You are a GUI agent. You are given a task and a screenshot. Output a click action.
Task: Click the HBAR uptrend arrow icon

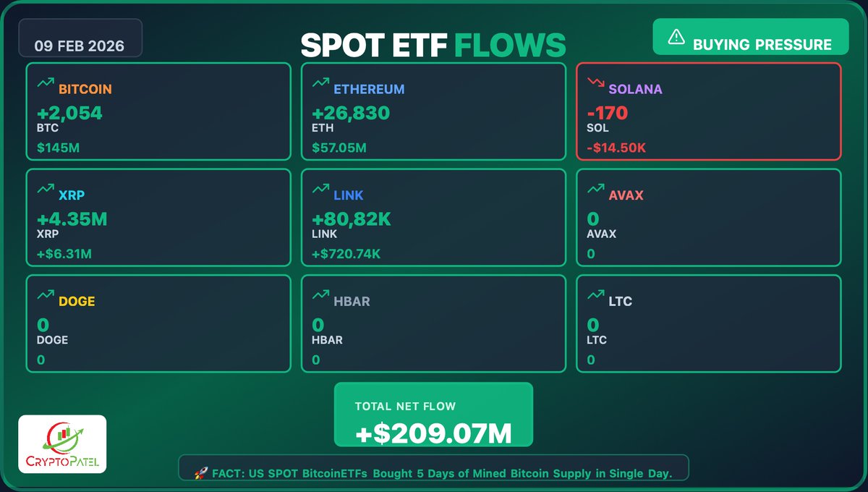pos(320,294)
